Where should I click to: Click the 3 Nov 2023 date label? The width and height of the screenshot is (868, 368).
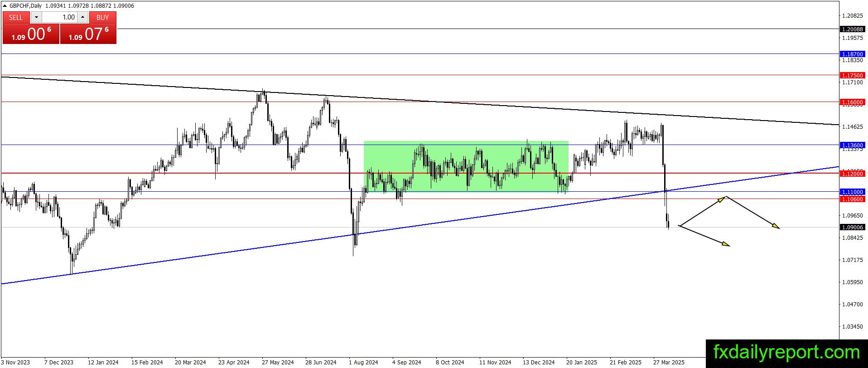tap(16, 363)
